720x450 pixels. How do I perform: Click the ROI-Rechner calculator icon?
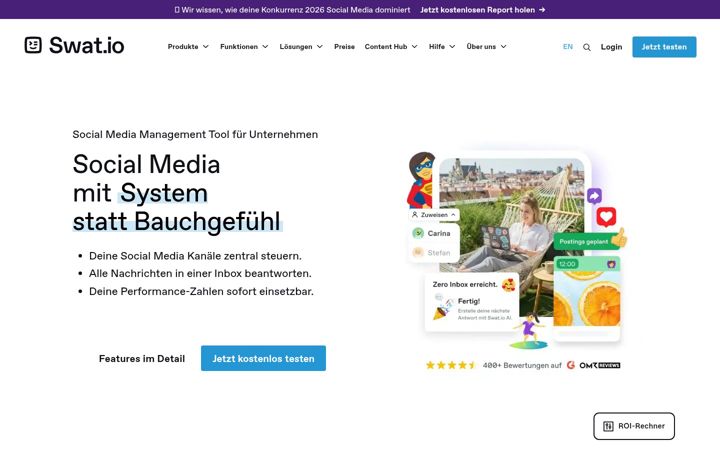[608, 426]
